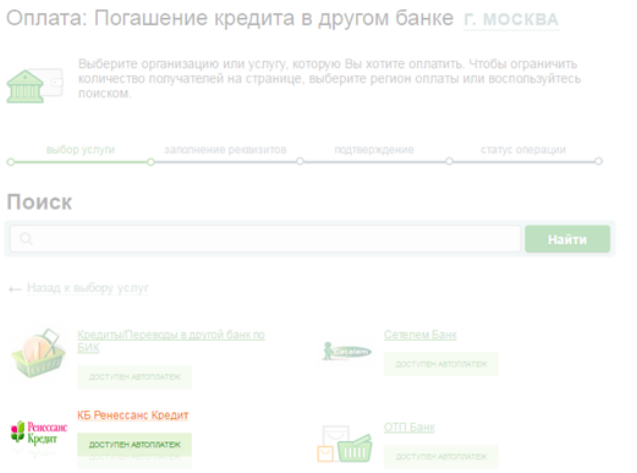The width and height of the screenshot is (637, 473).
Task: Click the ОТП Банк cart icon
Action: [x=345, y=444]
